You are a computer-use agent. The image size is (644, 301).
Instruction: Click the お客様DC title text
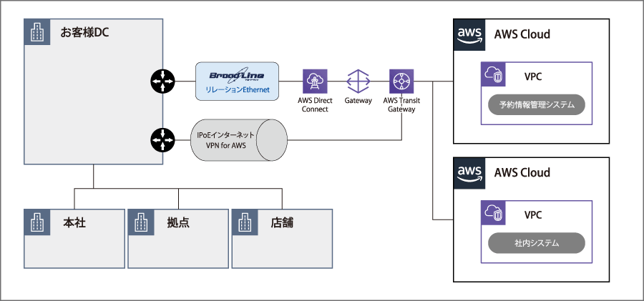pyautogui.click(x=84, y=33)
